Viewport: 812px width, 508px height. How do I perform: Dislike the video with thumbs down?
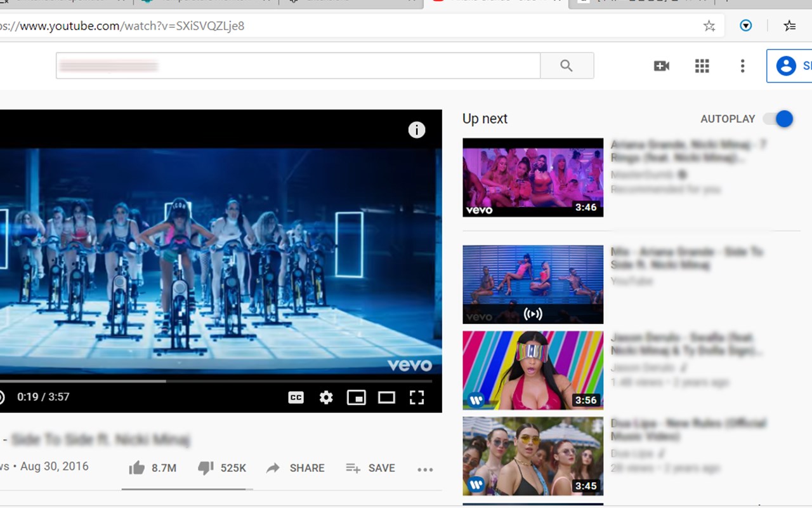click(222, 468)
